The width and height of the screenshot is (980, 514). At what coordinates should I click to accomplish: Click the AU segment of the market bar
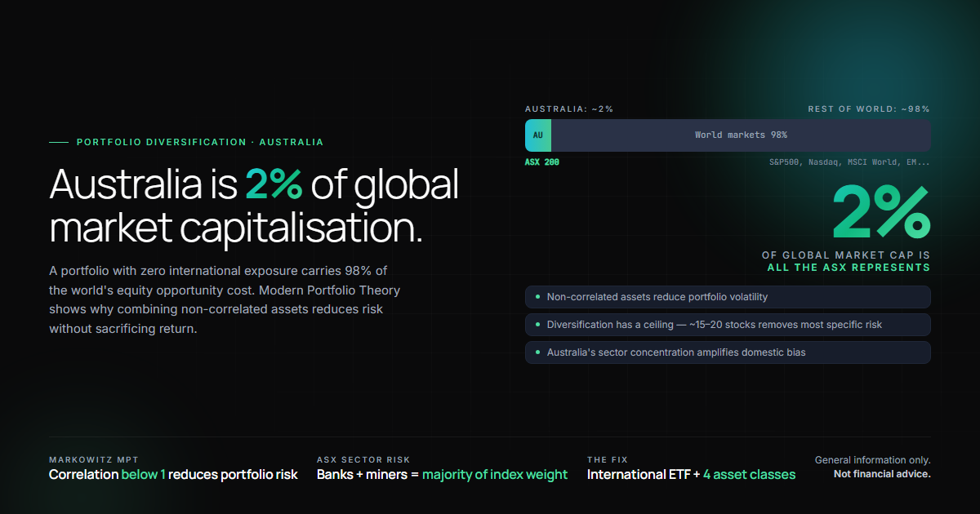[538, 135]
